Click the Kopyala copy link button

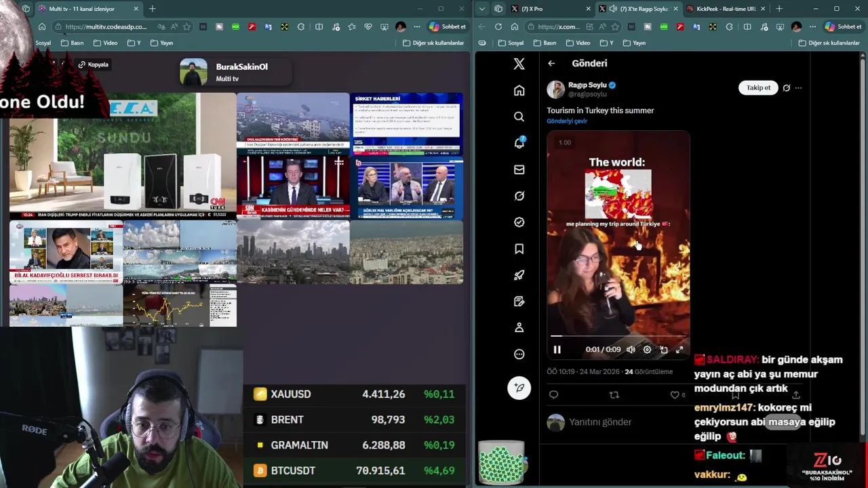94,64
